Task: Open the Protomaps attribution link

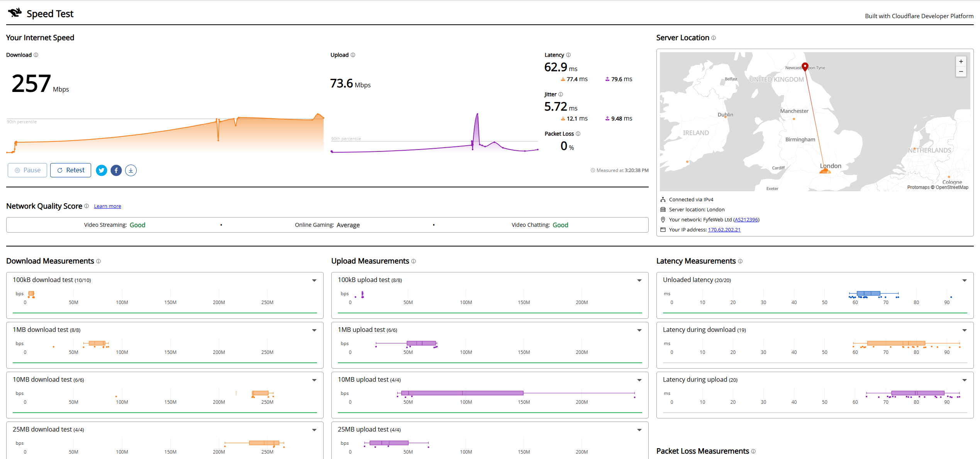Action: point(918,187)
